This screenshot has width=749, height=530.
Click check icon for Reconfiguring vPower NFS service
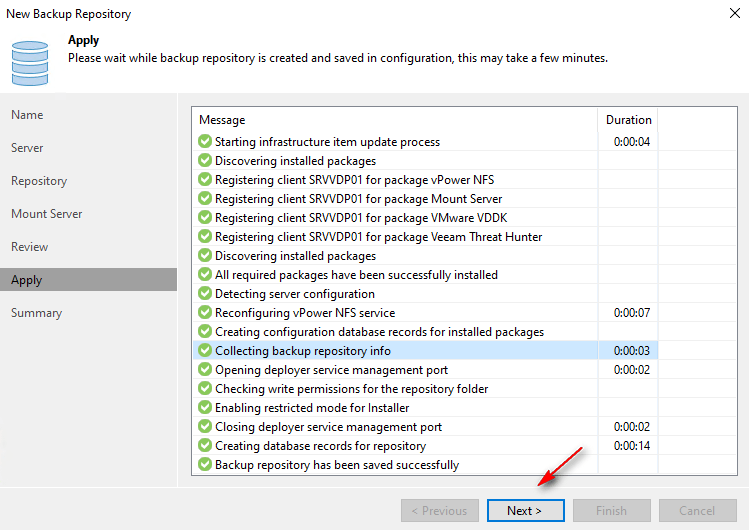point(205,313)
